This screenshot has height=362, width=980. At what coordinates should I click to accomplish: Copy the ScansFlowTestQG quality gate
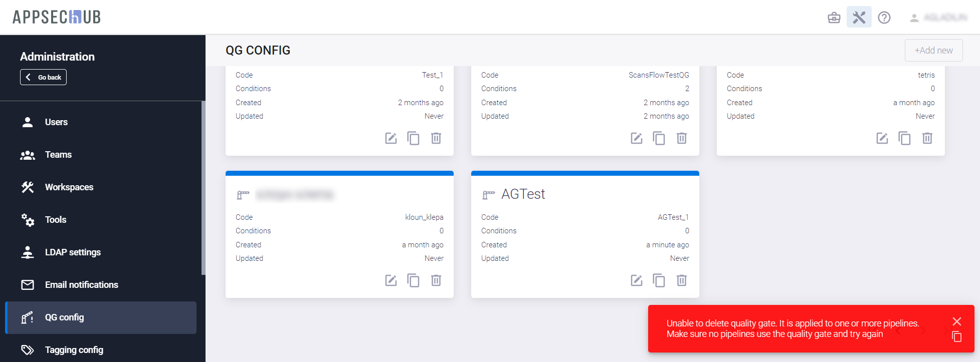point(659,138)
